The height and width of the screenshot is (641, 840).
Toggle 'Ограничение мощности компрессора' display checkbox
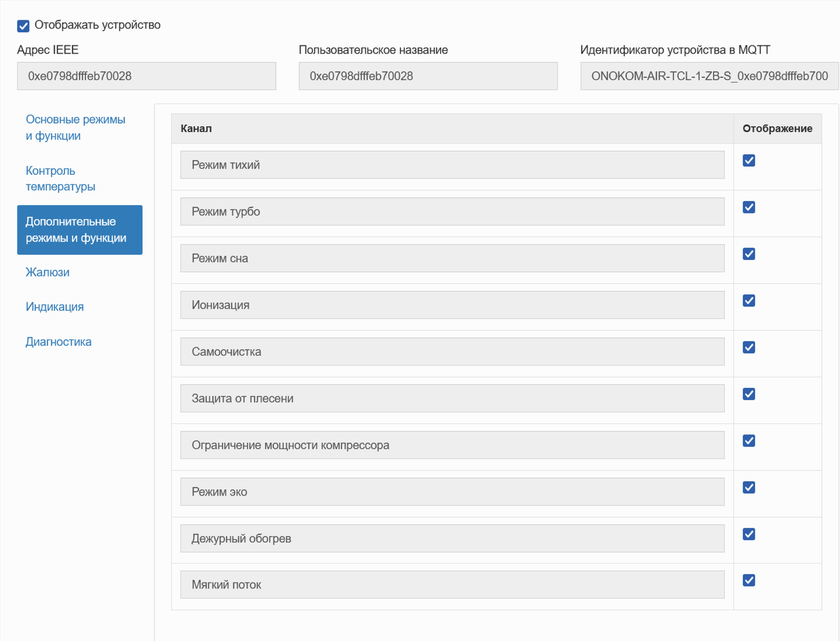pyautogui.click(x=749, y=441)
